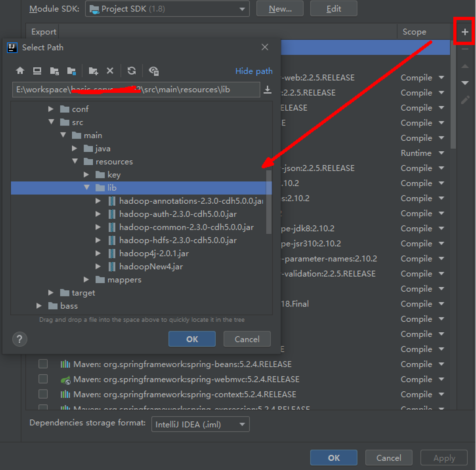The height and width of the screenshot is (470, 476).
Task: Open Dependencies storage format dropdown
Action: point(200,424)
